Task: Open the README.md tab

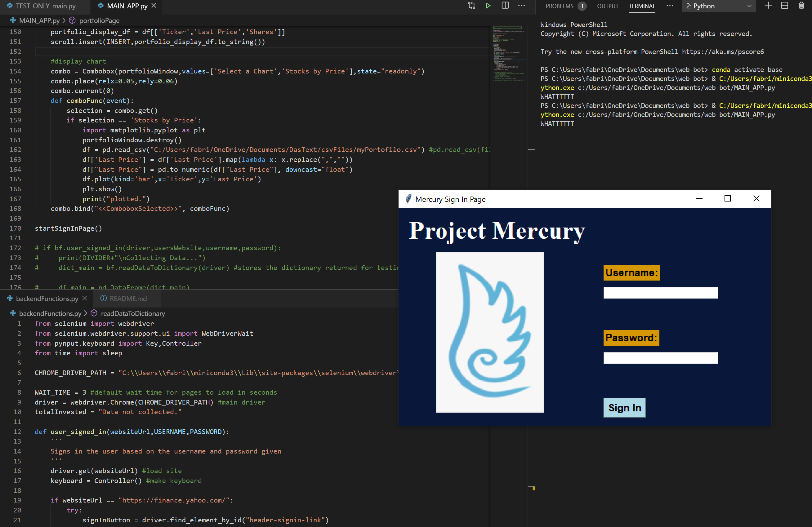Action: [128, 299]
